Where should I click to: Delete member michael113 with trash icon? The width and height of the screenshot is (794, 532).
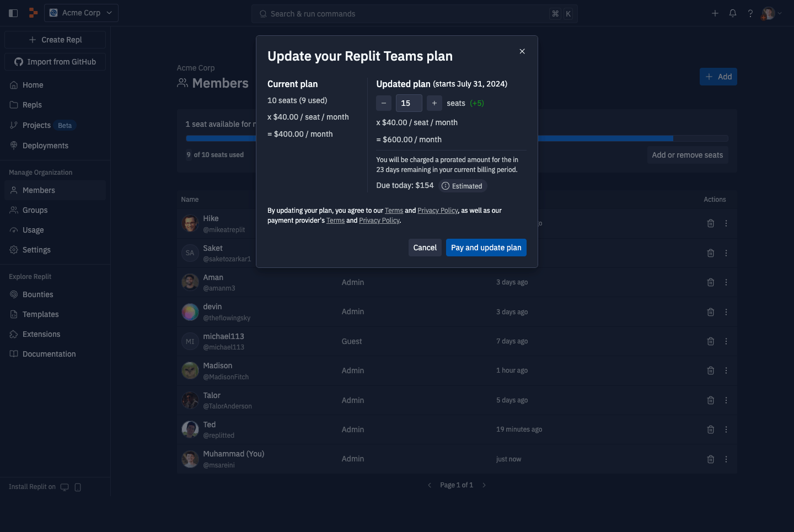tap(711, 341)
